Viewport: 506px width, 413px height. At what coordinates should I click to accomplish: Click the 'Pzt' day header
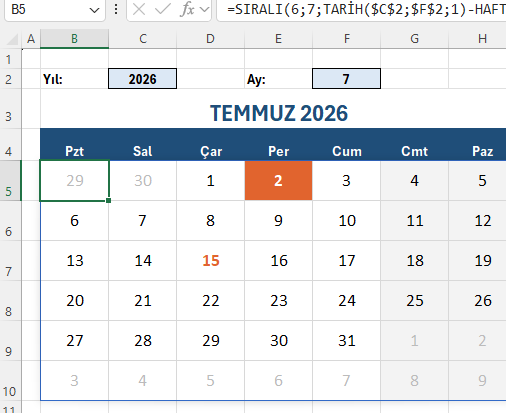click(x=74, y=145)
